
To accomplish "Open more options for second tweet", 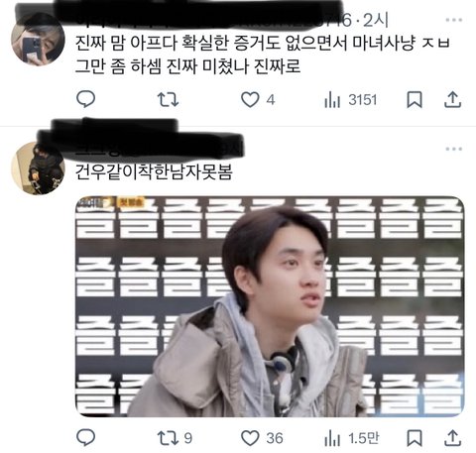I will [453, 149].
